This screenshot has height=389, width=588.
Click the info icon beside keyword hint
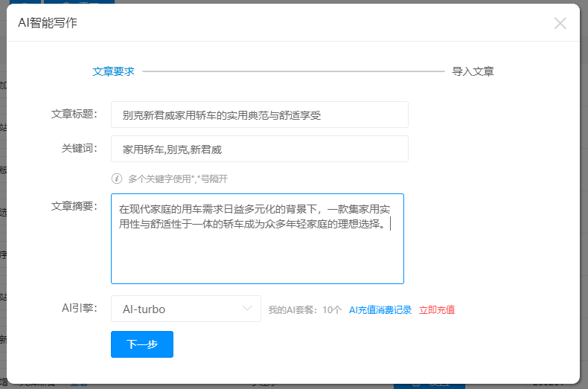coord(117,179)
